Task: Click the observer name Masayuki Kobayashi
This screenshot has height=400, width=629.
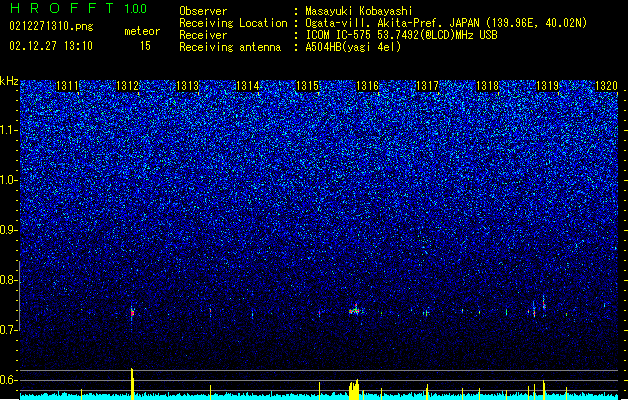Action: pyautogui.click(x=359, y=11)
